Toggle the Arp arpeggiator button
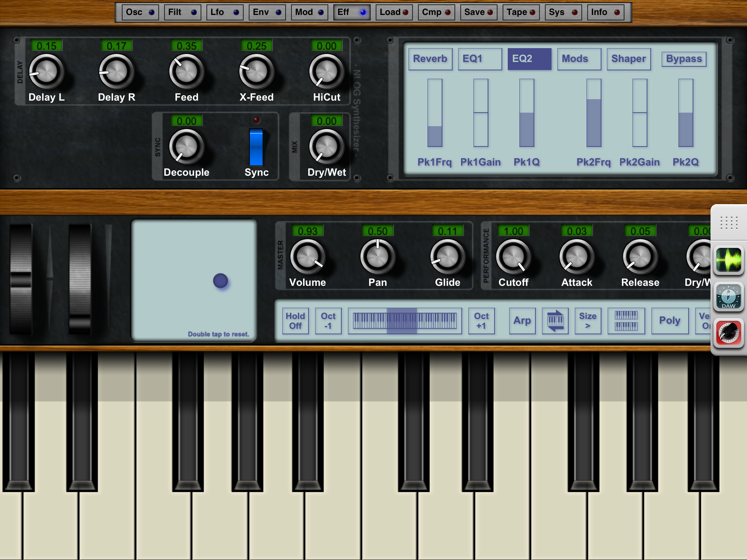747x560 pixels. coord(522,321)
